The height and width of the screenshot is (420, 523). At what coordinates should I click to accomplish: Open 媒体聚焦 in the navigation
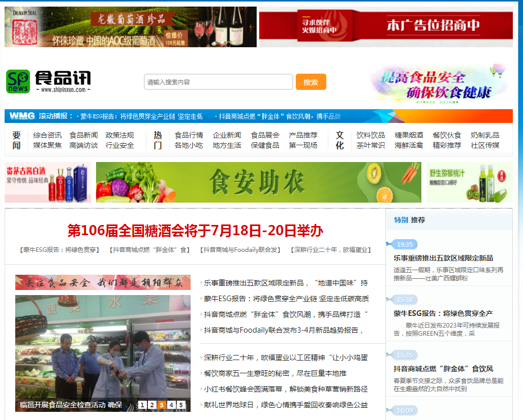click(x=47, y=145)
